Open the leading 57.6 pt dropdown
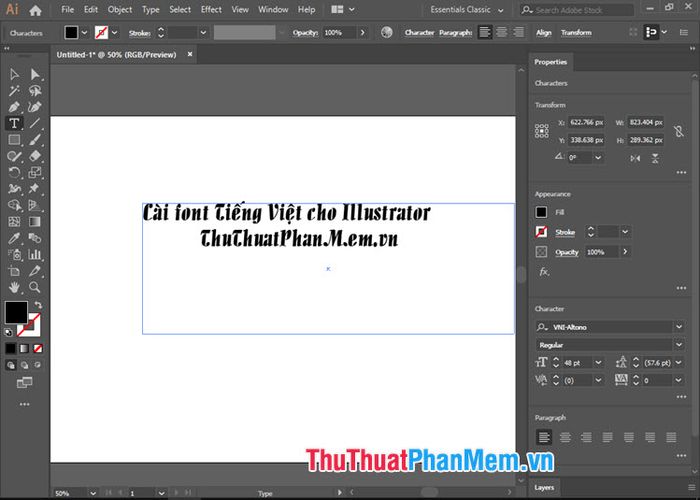The width and height of the screenshot is (700, 500). coord(679,362)
